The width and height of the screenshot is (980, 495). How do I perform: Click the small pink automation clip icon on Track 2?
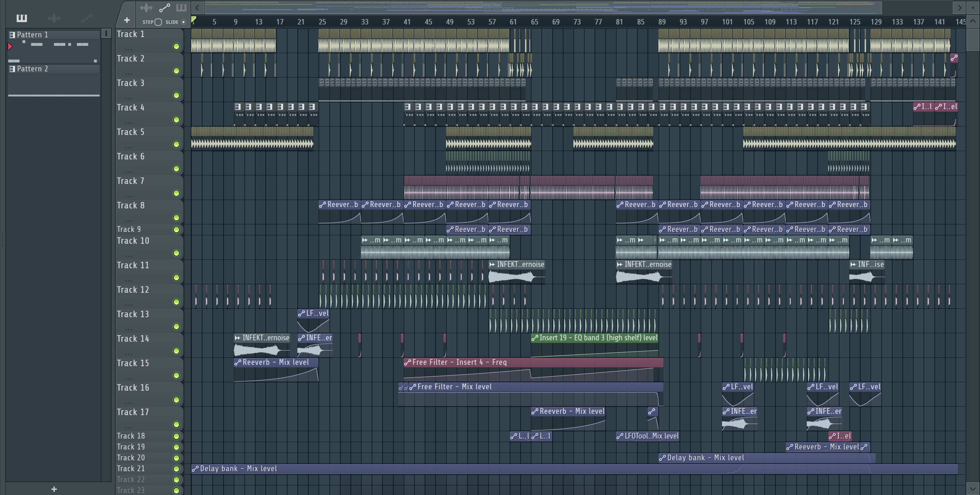(x=954, y=58)
